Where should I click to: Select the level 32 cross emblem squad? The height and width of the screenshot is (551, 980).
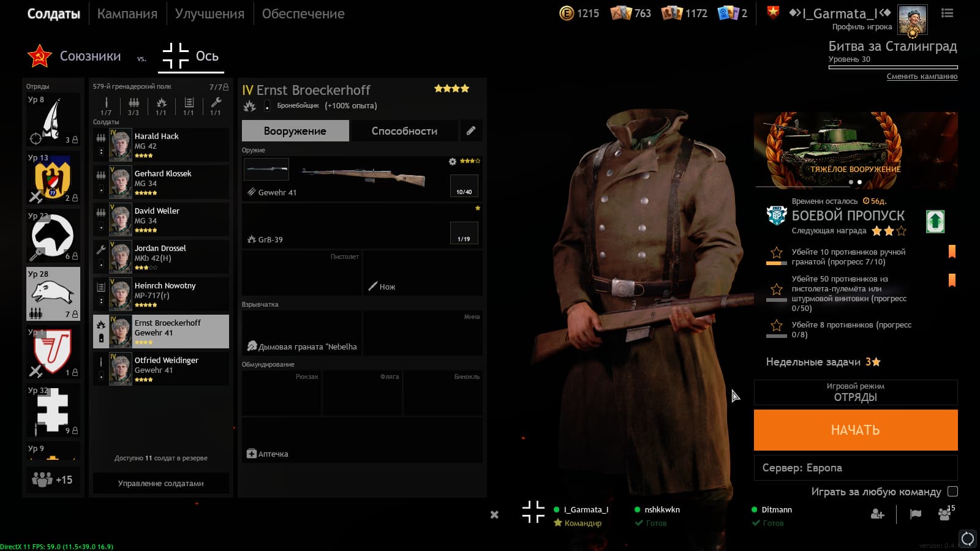coord(53,411)
